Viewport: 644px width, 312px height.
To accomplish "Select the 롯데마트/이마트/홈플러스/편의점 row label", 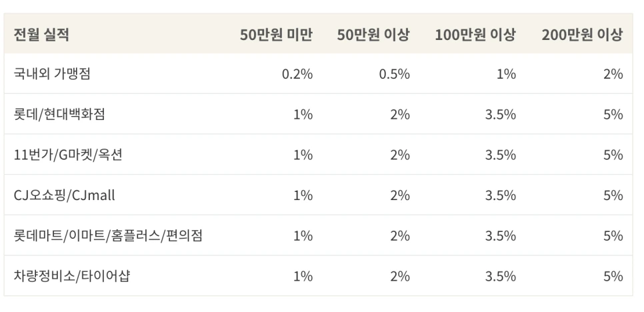I will (x=108, y=235).
